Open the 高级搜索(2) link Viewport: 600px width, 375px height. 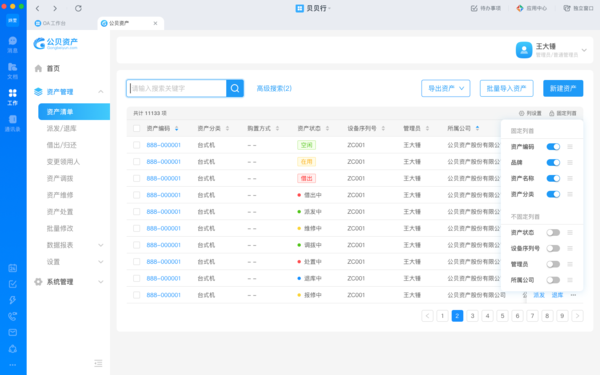pyautogui.click(x=274, y=88)
